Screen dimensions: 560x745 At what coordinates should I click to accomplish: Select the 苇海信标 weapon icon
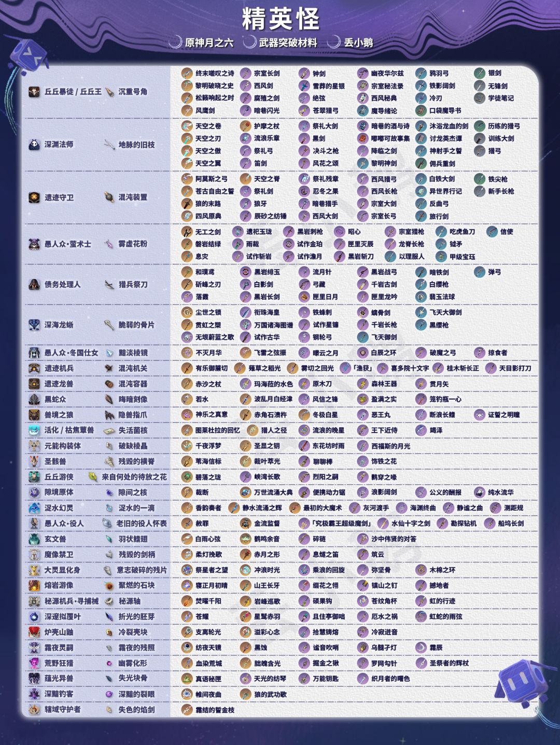click(x=187, y=461)
